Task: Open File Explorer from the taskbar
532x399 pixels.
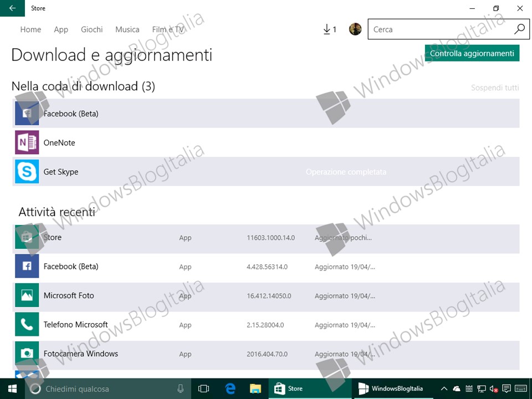Action: [255, 388]
